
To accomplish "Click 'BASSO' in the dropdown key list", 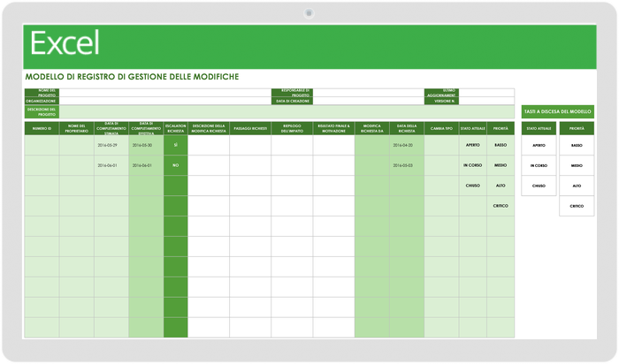I will point(577,146).
